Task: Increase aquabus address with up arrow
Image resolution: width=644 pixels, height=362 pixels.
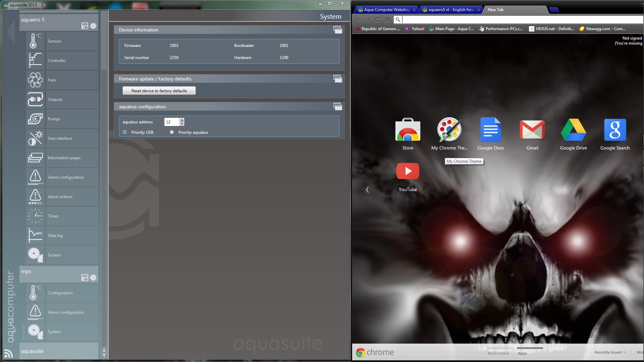Action: pyautogui.click(x=182, y=120)
